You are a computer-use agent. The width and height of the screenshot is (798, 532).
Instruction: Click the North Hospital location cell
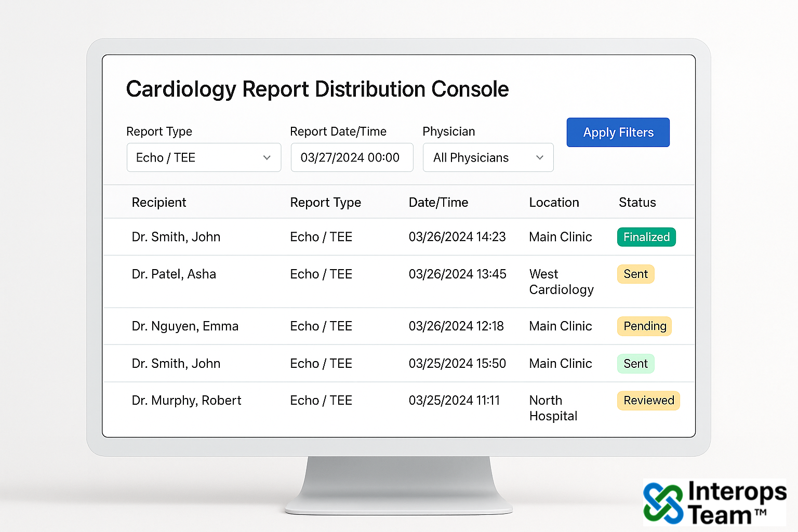(x=553, y=408)
